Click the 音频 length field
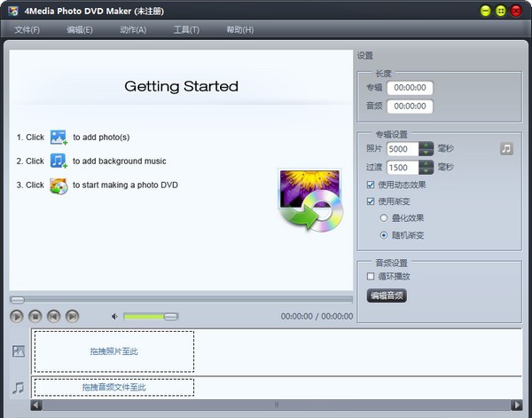The width and height of the screenshot is (532, 418). pyautogui.click(x=410, y=106)
